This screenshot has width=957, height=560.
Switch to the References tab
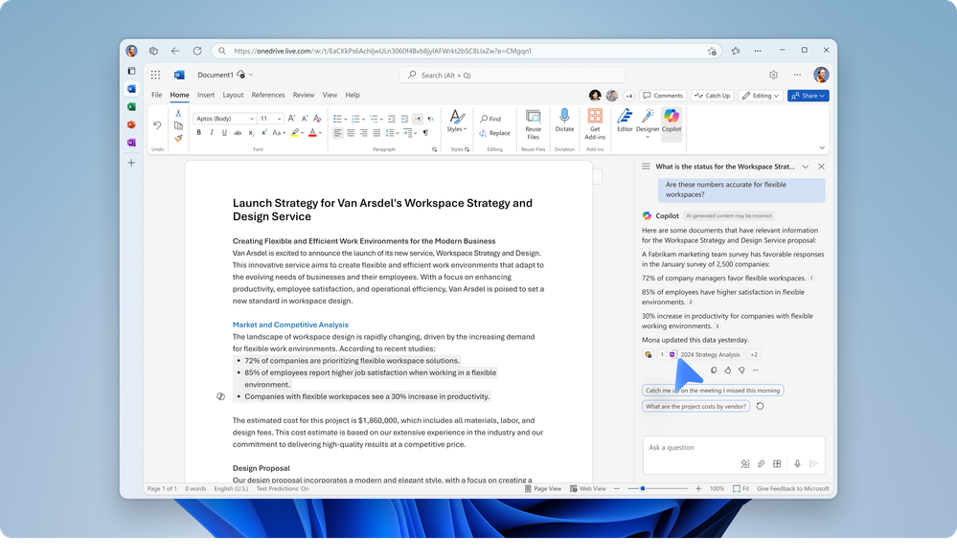(x=268, y=95)
